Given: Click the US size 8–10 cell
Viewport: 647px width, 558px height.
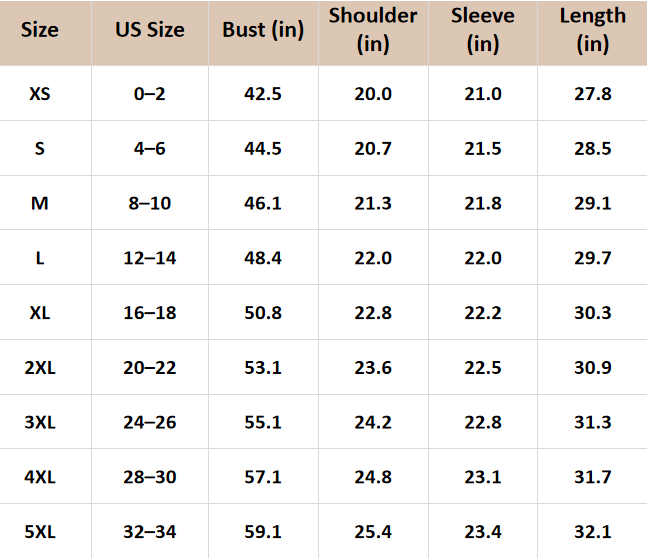Looking at the screenshot, I should point(150,203).
